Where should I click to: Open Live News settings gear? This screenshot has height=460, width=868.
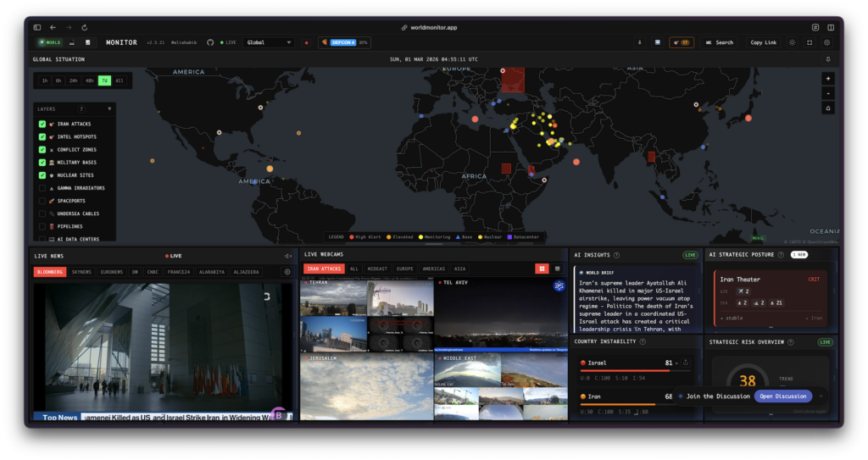pos(287,272)
